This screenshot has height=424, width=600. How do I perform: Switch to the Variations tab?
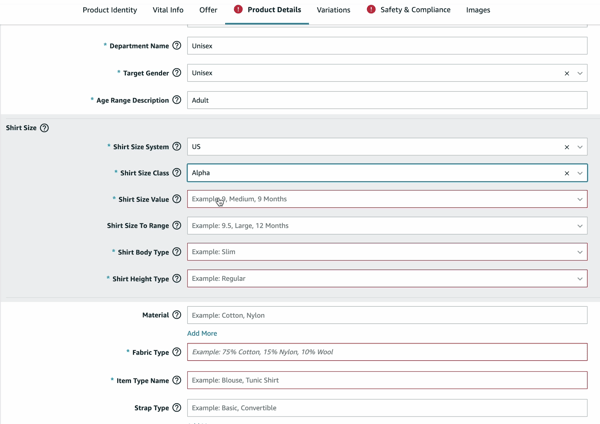point(333,10)
